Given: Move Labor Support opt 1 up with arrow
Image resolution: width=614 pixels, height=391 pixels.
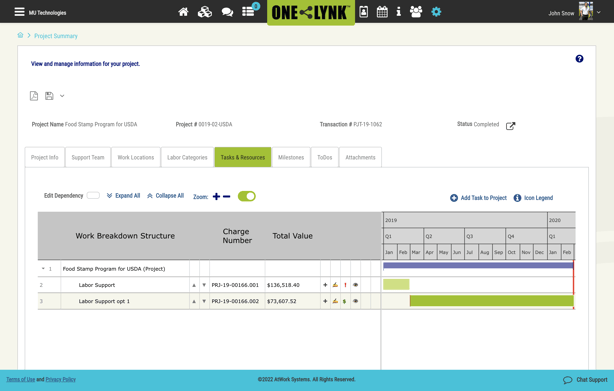Looking at the screenshot, I should (194, 301).
